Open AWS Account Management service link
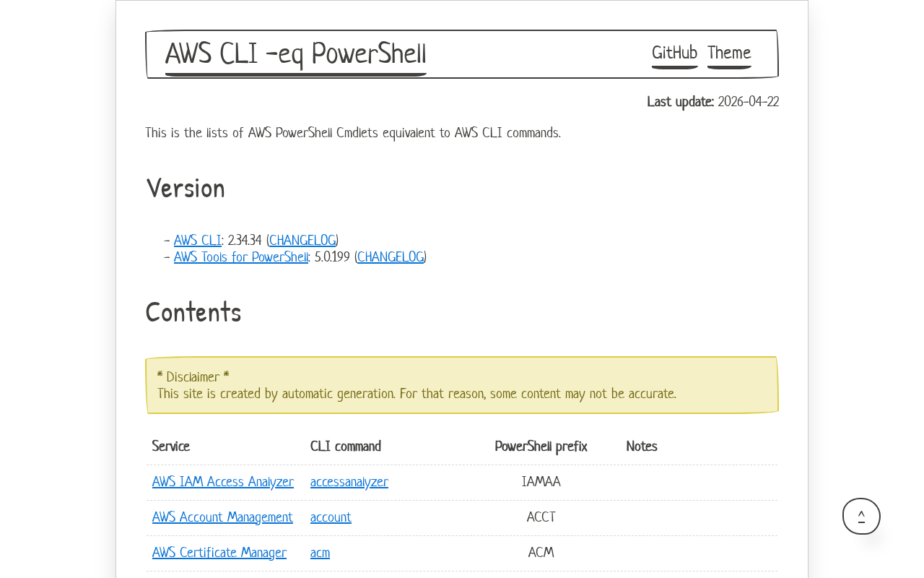924x578 pixels. [x=222, y=517]
